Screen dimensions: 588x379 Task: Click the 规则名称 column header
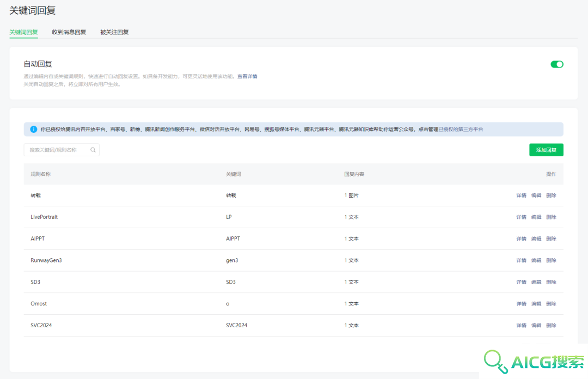point(40,174)
